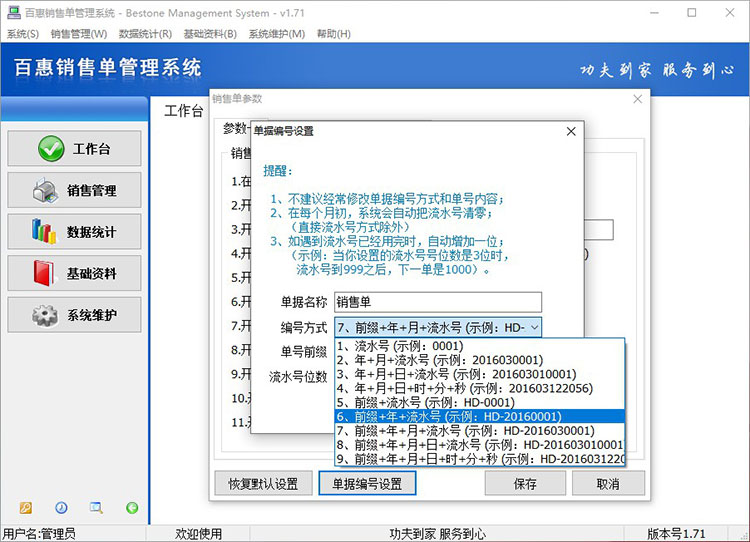The width and height of the screenshot is (750, 542).
Task: Select option 5、前缀+流水号
Action: click(x=480, y=402)
